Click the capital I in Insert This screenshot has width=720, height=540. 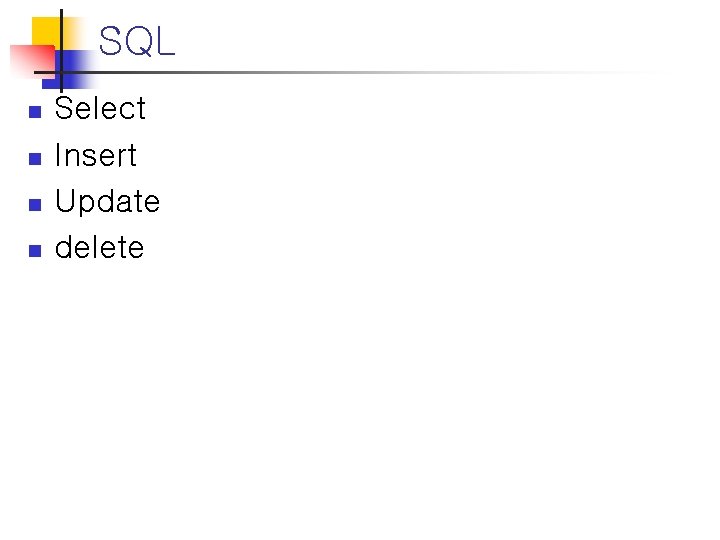click(x=59, y=156)
